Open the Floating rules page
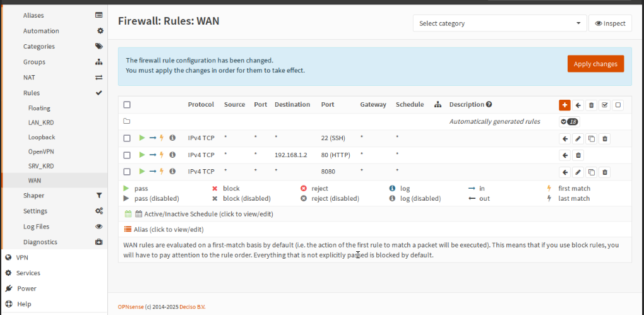Viewport: 644px width, 315px height. point(39,108)
